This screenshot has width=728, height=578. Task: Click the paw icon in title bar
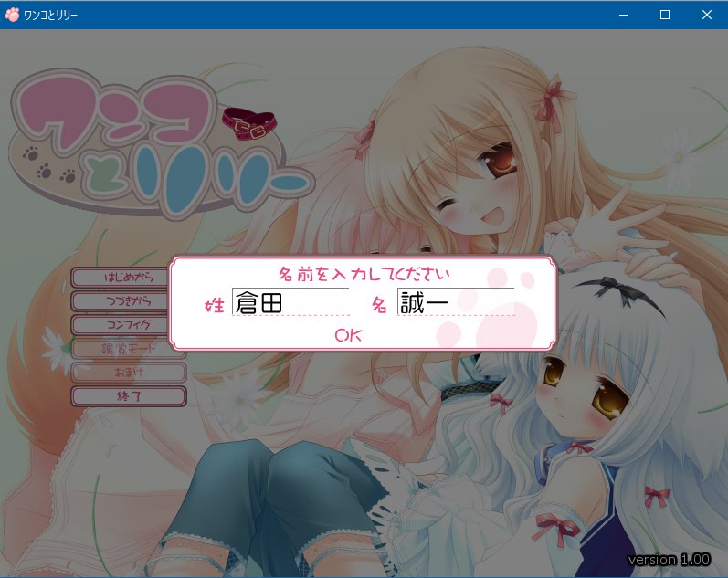[12, 15]
